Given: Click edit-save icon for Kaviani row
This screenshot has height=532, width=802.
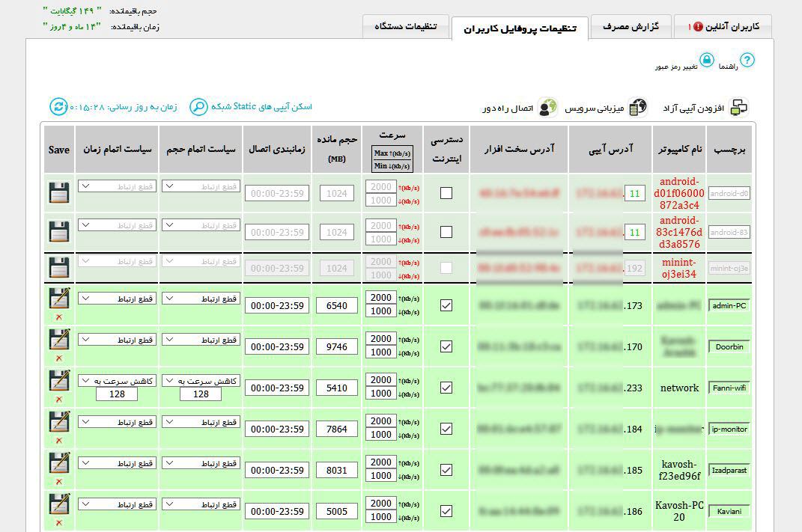Looking at the screenshot, I should pos(59,504).
